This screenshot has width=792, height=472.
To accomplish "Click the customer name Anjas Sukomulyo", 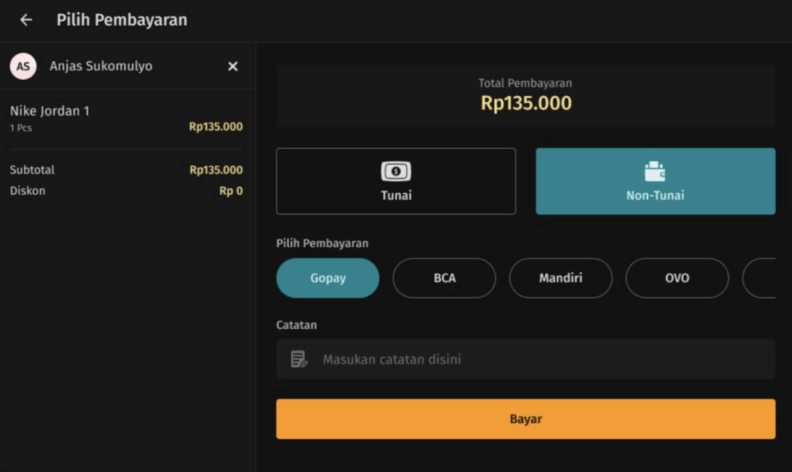I will (x=101, y=66).
